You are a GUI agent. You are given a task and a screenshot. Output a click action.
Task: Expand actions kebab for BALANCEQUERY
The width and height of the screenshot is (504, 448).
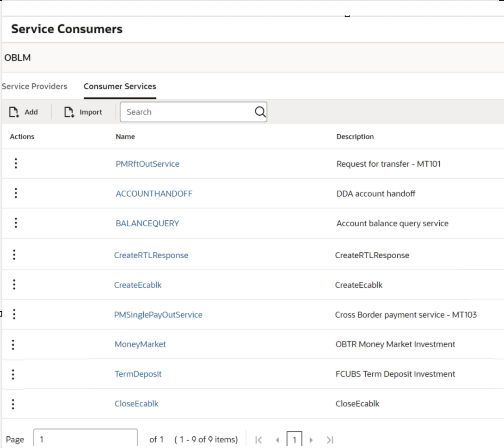coord(16,223)
